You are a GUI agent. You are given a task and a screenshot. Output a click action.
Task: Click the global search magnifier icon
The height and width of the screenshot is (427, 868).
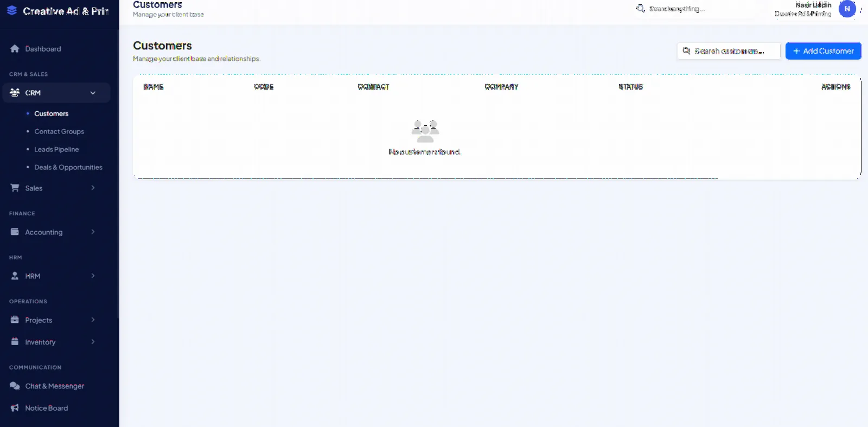[640, 9]
